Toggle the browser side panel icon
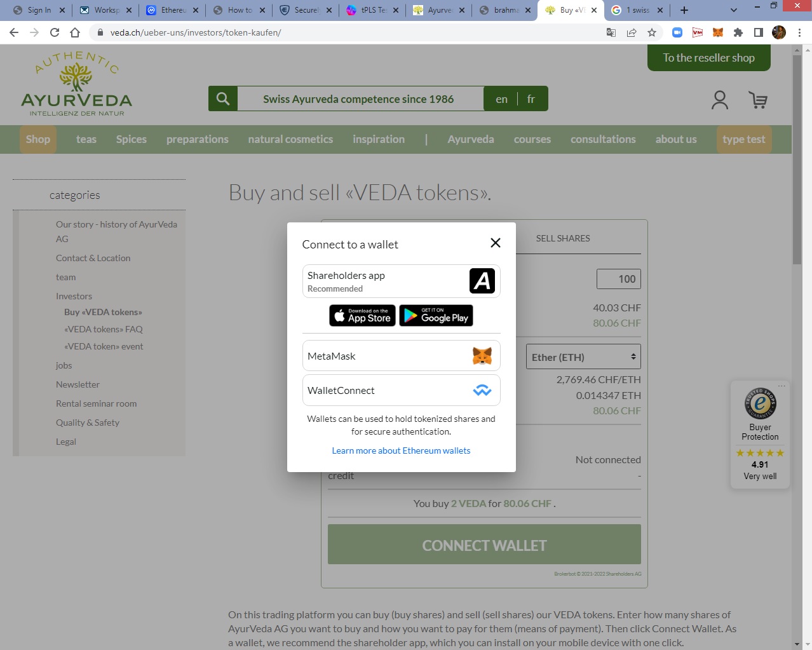Screen dimensions: 812x650 [x=759, y=32]
